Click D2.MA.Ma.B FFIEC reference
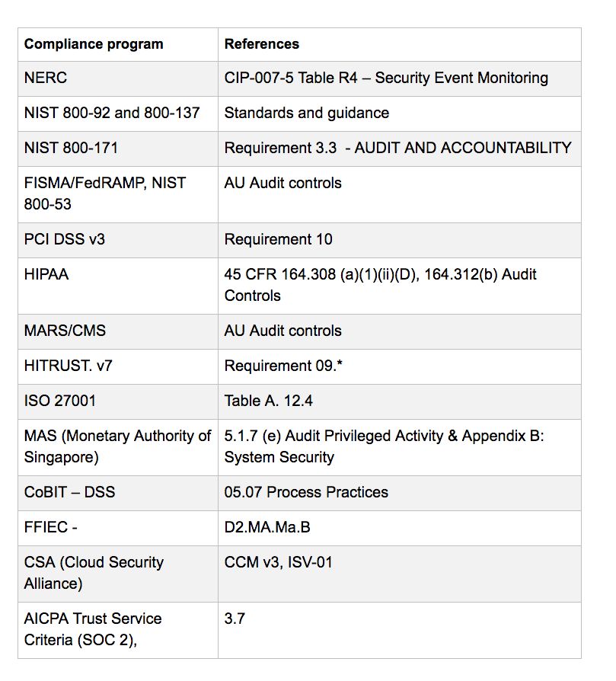The image size is (616, 681). tap(267, 527)
